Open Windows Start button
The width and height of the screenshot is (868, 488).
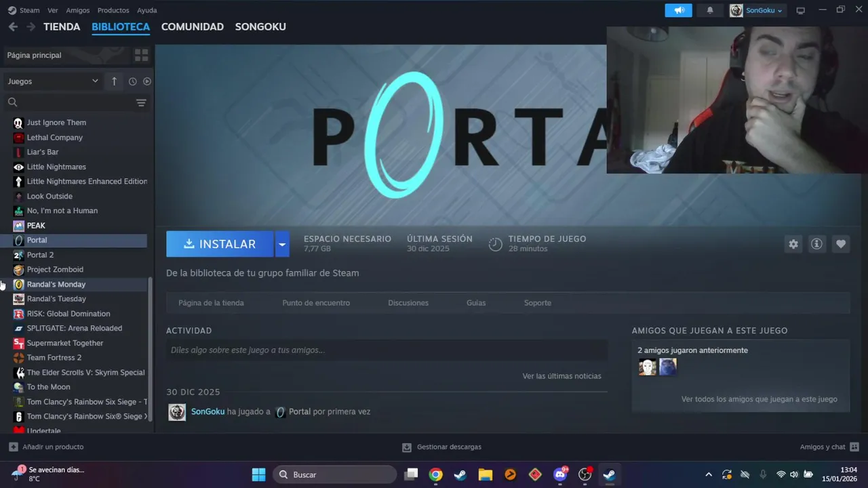pos(258,474)
